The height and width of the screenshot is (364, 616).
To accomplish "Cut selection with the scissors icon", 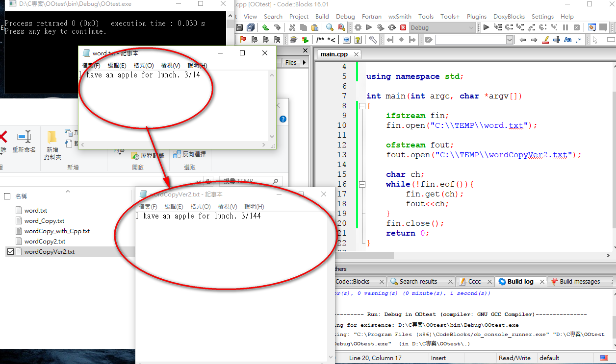I will (292, 27).
